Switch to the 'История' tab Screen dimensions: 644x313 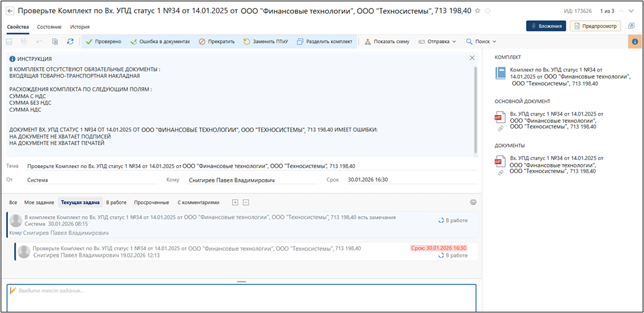pos(80,27)
